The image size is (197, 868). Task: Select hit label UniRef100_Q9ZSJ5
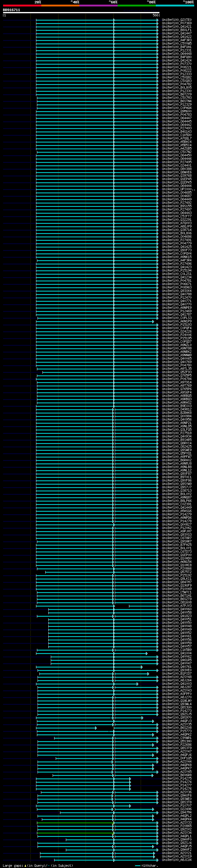(177, 714)
